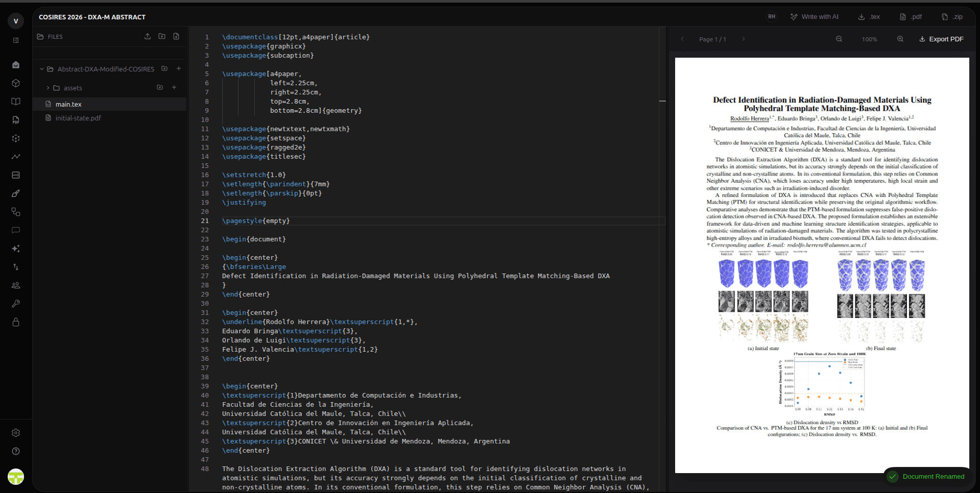Screen dimensions: 980x493
Task: Click the 100% zoom level control
Action: click(869, 39)
